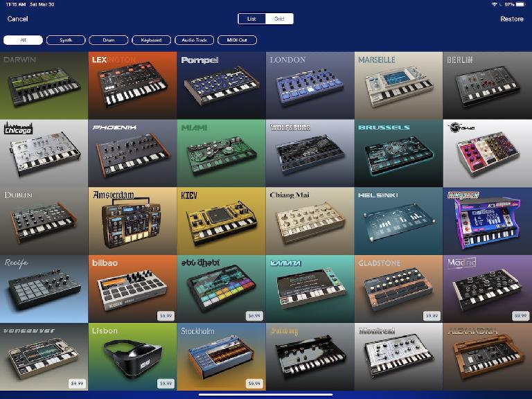This screenshot has height=399, width=532.
Task: Filter by MIDI Out category
Action: pyautogui.click(x=237, y=40)
